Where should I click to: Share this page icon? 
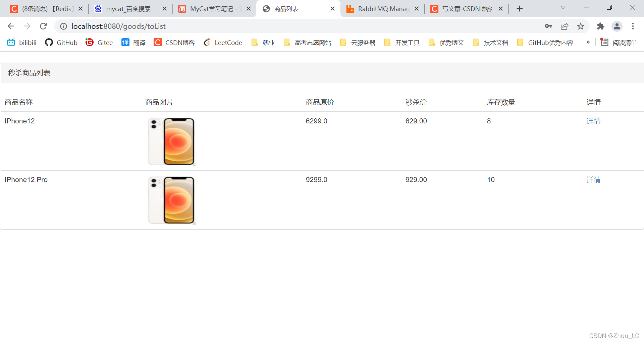tap(565, 26)
